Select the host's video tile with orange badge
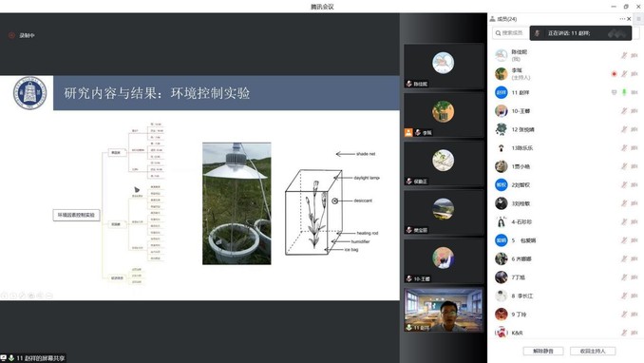 (444, 115)
